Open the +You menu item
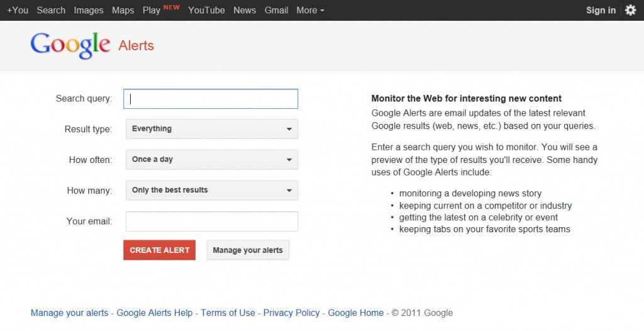 point(18,10)
